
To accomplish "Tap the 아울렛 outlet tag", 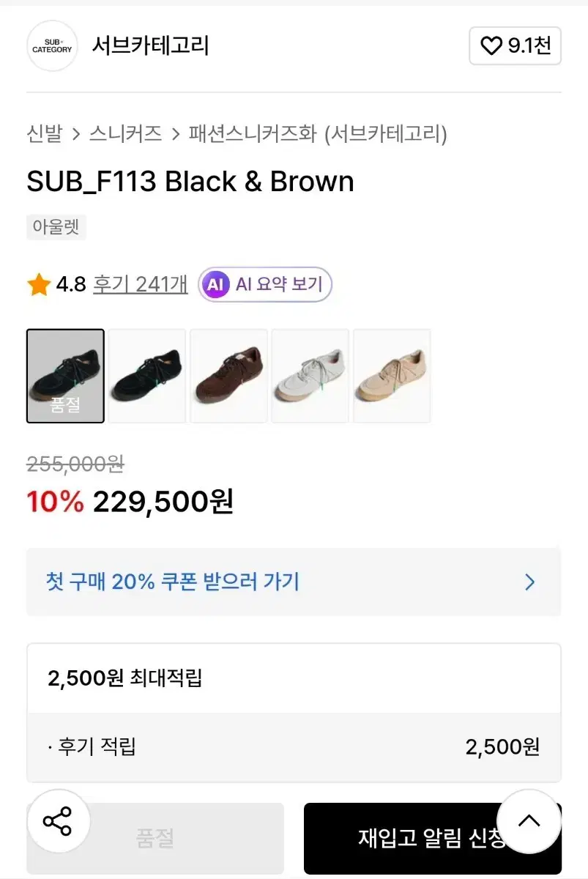I will tap(56, 226).
